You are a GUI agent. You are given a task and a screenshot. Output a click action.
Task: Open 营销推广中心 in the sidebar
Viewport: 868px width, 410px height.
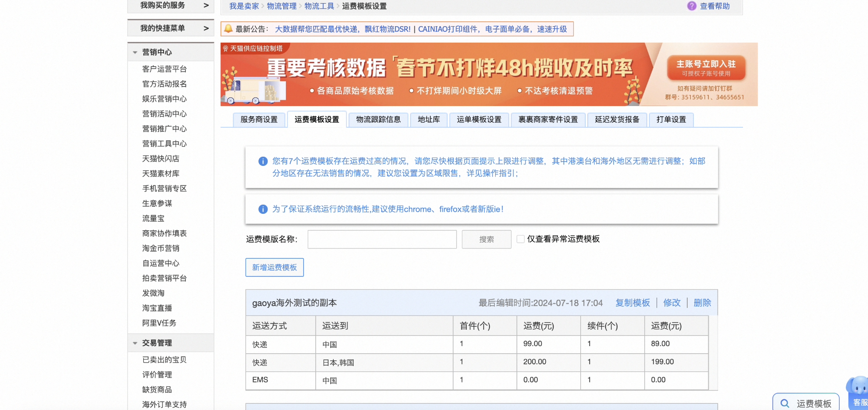point(164,129)
